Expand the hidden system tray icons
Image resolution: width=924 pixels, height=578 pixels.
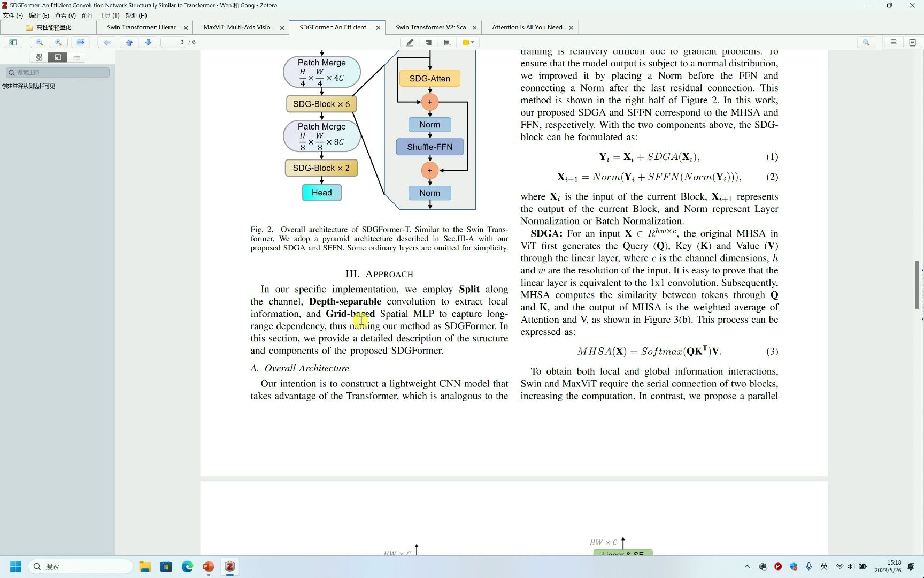[747, 566]
